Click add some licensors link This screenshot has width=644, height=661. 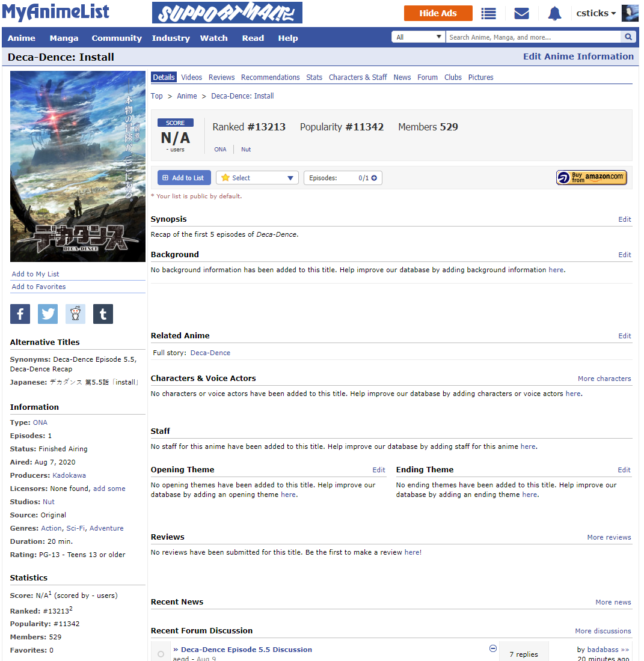(109, 489)
